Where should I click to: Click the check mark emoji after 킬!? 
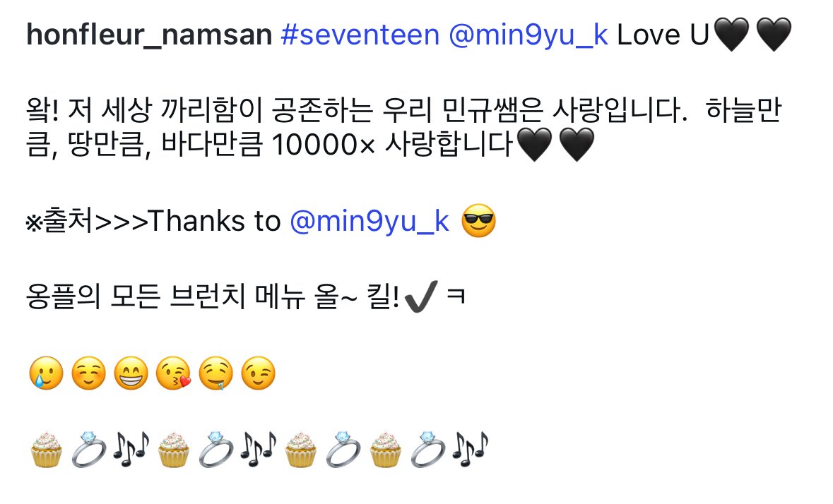(421, 296)
